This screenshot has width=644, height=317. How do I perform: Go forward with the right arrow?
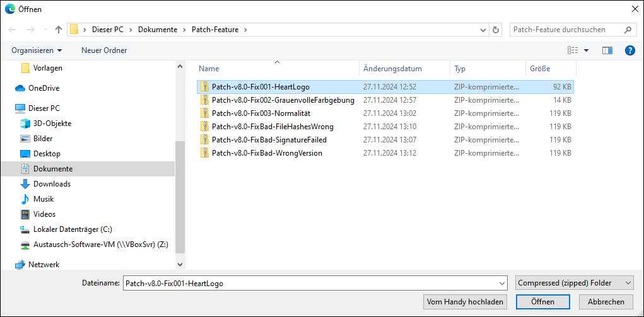coord(30,30)
